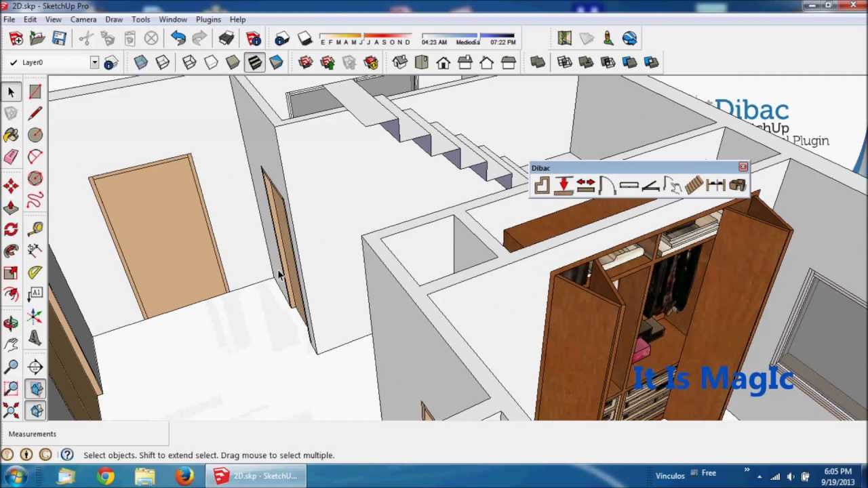Click Dibac convert-to-3D house icon

click(737, 185)
